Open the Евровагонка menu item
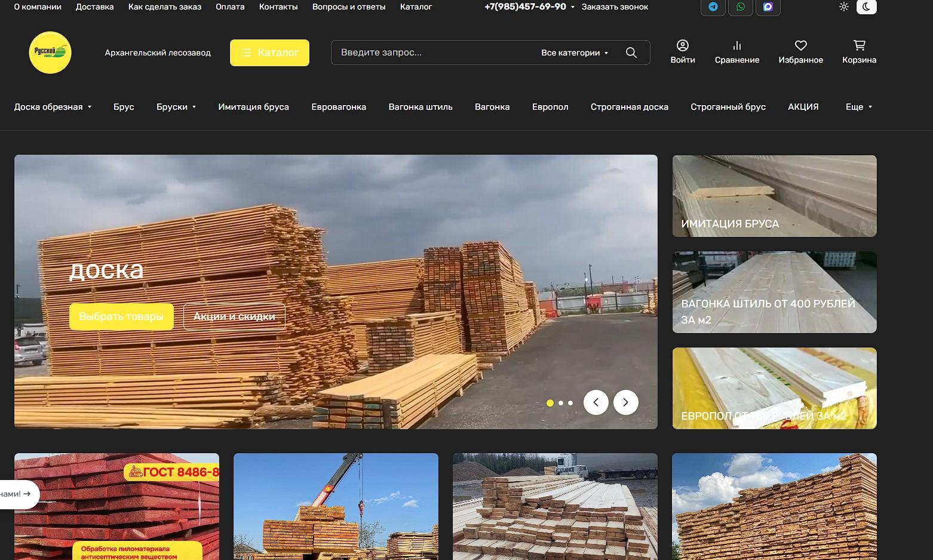933x560 pixels. click(x=339, y=107)
